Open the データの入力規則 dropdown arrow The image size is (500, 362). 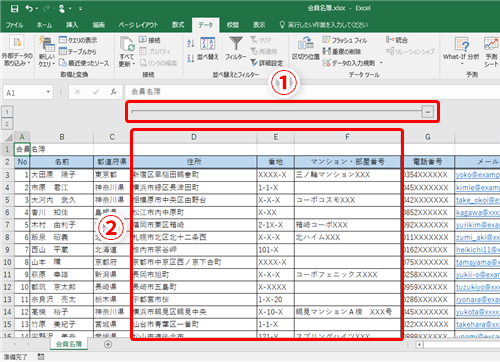[381, 63]
